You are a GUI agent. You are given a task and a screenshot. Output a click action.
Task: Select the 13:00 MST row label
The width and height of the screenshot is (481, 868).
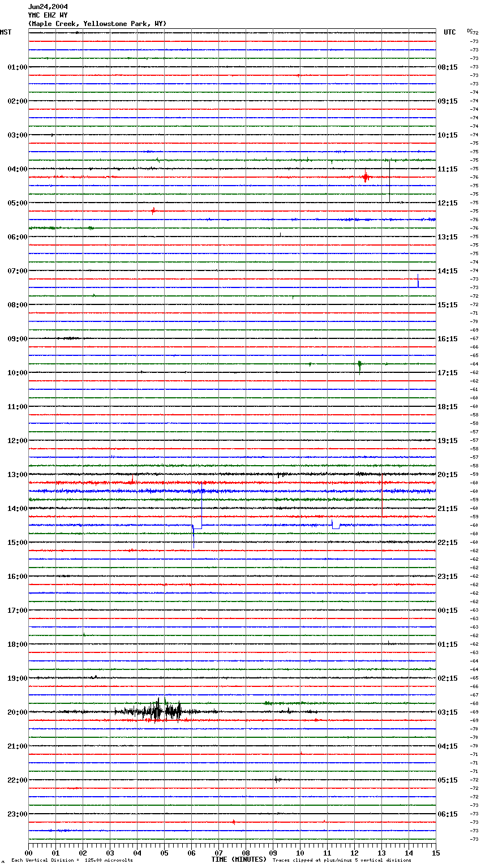[17, 475]
